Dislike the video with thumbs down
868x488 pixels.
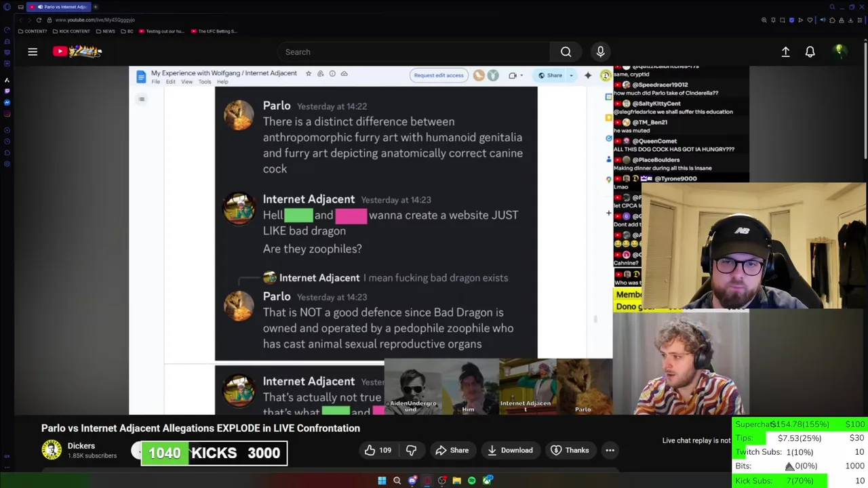[x=411, y=450]
